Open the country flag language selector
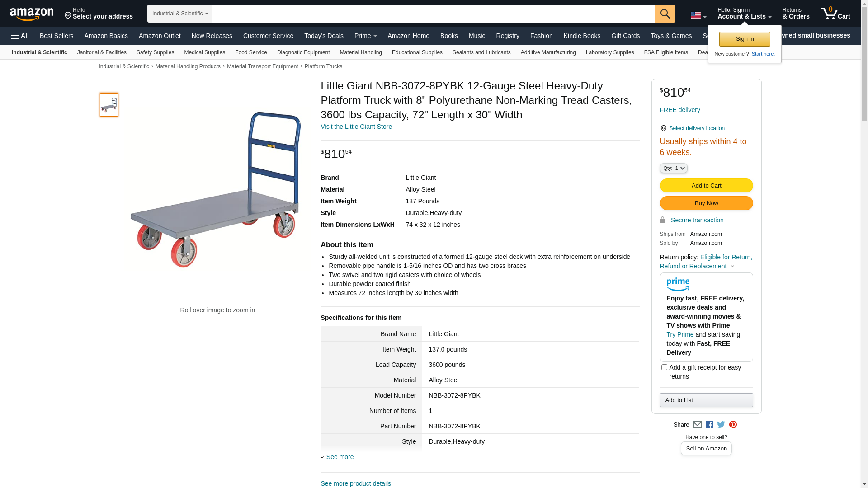Screen dimensions: 868x488 click(698, 16)
